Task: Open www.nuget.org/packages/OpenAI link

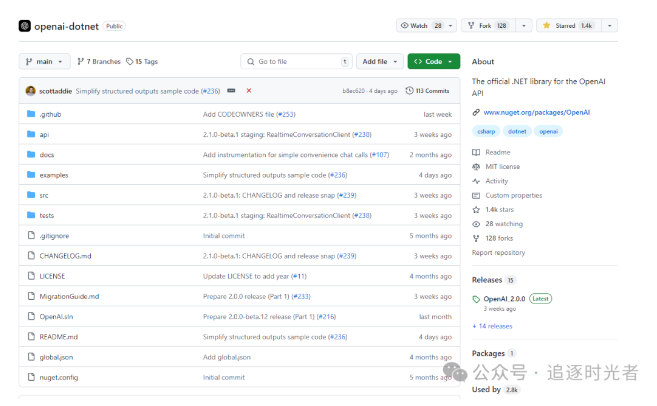Action: coord(537,112)
